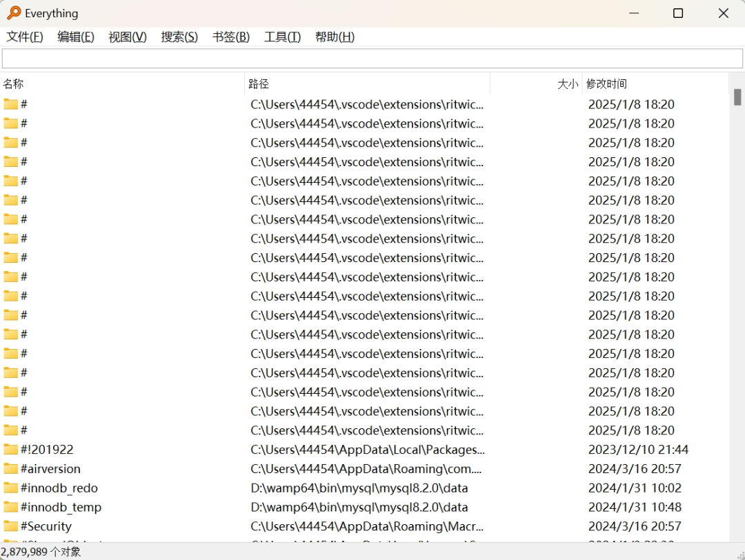Viewport: 745px width, 560px height.
Task: Click folder icon of #!201922
Action: [x=10, y=450]
